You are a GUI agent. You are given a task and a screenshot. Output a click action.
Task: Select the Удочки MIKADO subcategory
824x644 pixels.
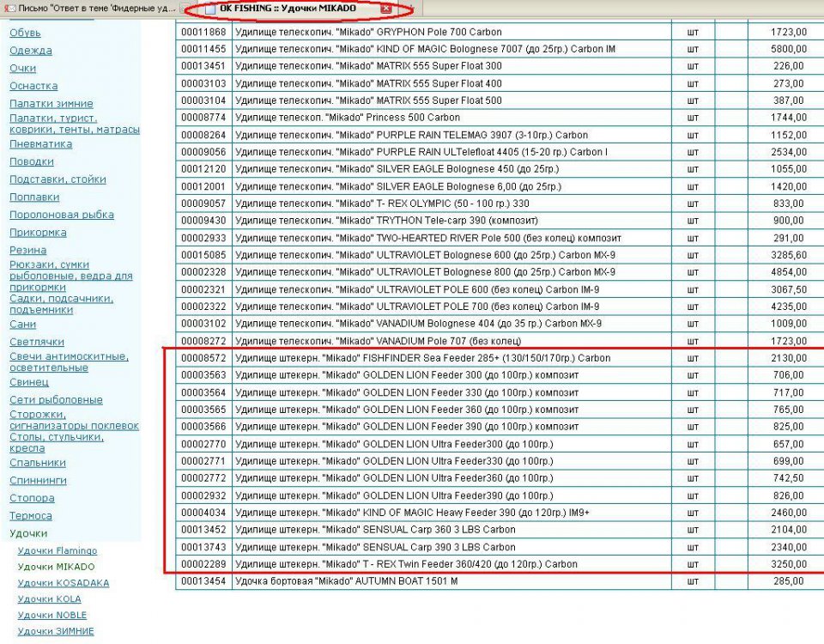[x=57, y=567]
